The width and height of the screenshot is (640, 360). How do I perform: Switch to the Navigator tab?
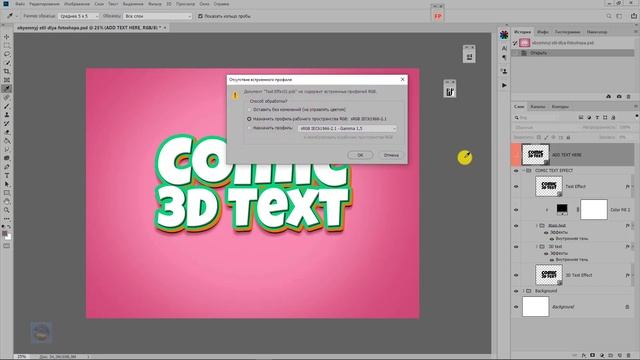tap(597, 32)
